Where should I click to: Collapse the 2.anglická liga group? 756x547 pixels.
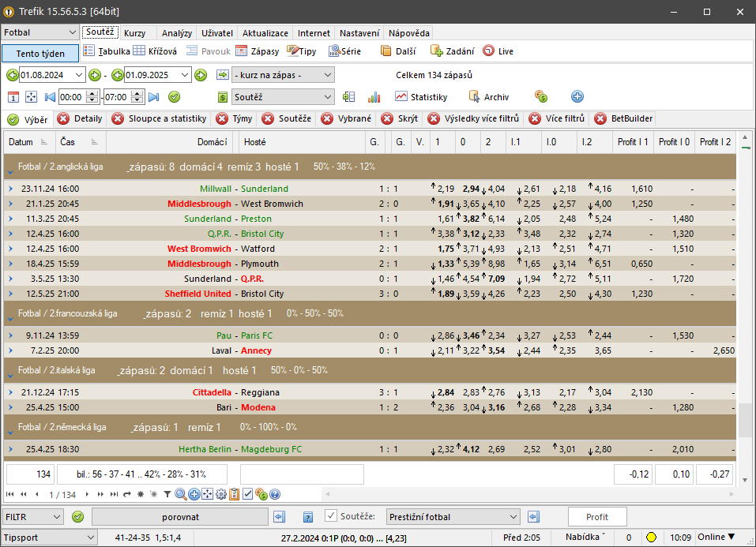(10, 171)
